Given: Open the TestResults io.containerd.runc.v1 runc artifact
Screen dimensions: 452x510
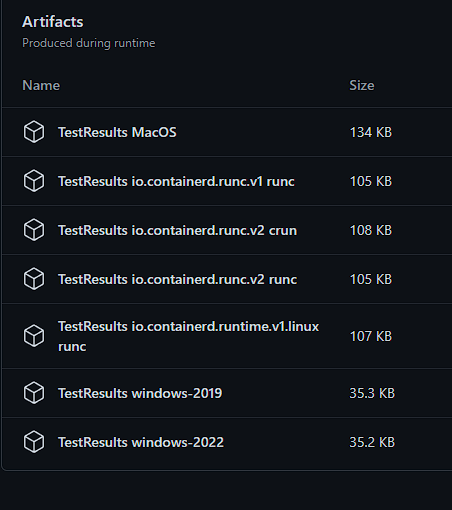Looking at the screenshot, I should tap(176, 181).
